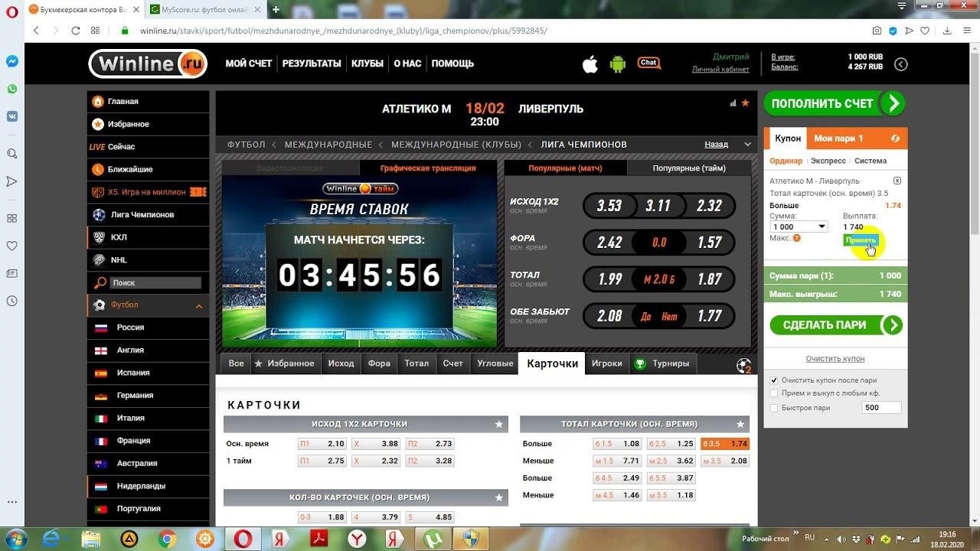Image resolution: width=980 pixels, height=551 pixels.
Task: Open Opera sidebar bookmarks heart icon
Action: [12, 246]
